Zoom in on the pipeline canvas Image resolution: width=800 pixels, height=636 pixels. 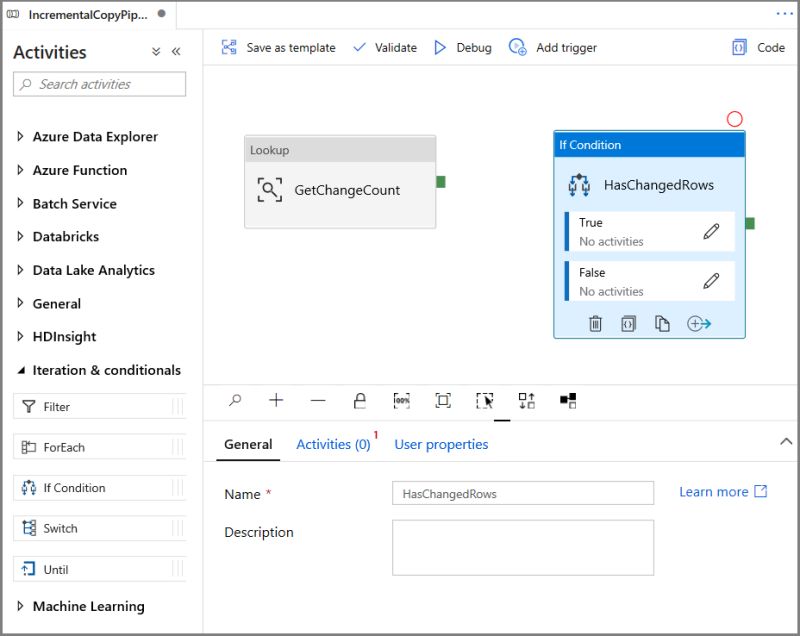pyautogui.click(x=277, y=400)
